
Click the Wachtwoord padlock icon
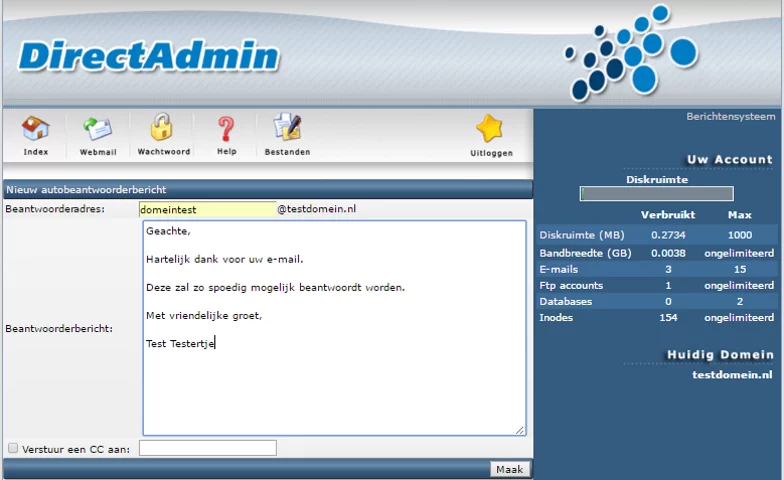(x=162, y=126)
